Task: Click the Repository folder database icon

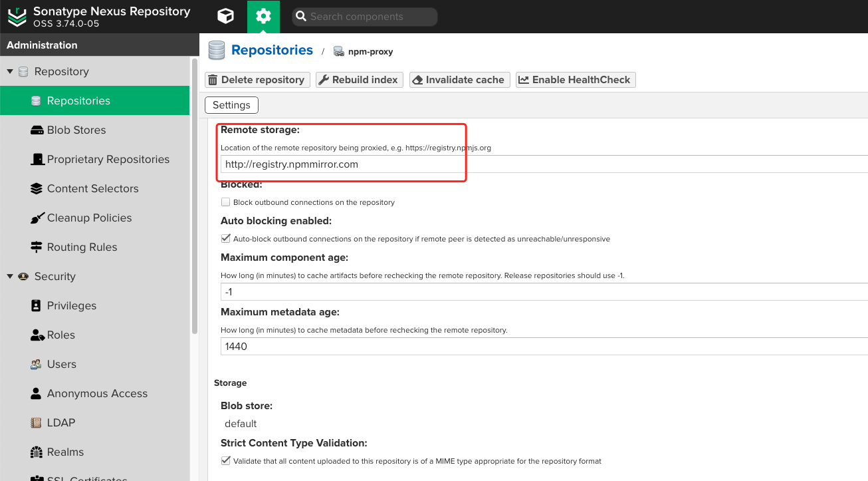Action: (x=23, y=72)
